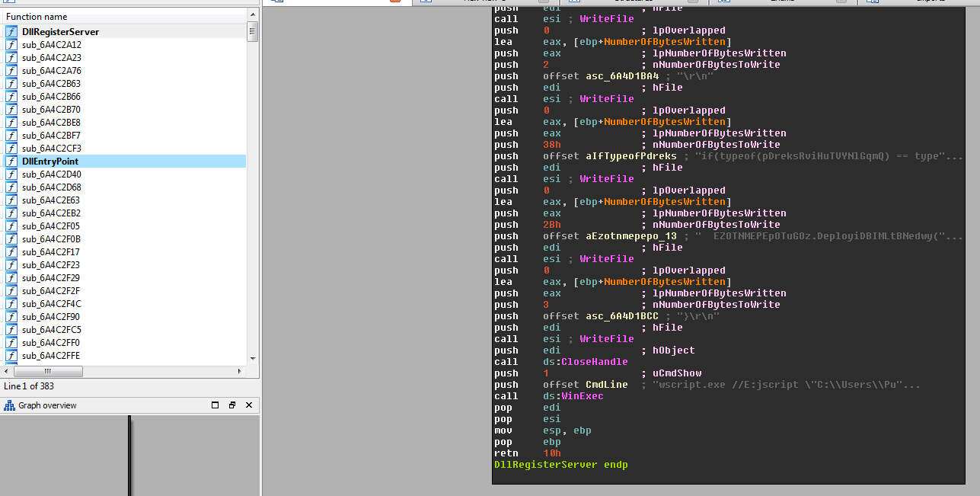980x496 pixels.
Task: Select sub_6A4C2D40 in the functions list
Action: coord(51,174)
